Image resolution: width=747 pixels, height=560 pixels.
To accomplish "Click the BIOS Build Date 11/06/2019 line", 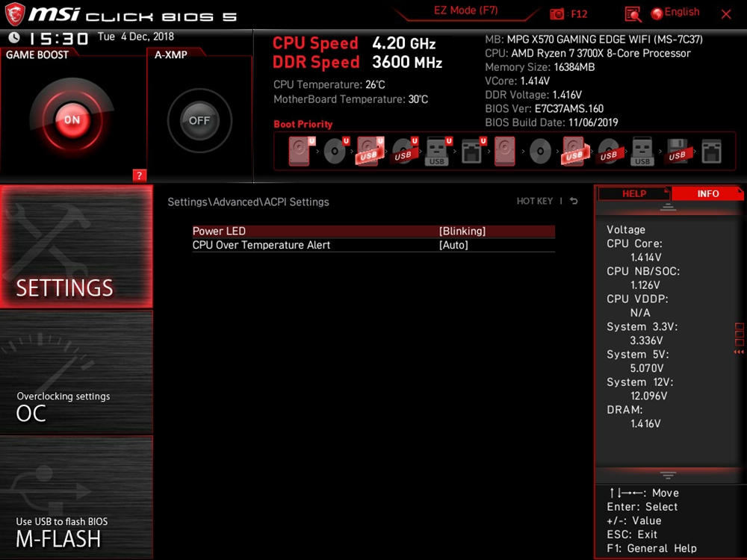I will pyautogui.click(x=551, y=122).
